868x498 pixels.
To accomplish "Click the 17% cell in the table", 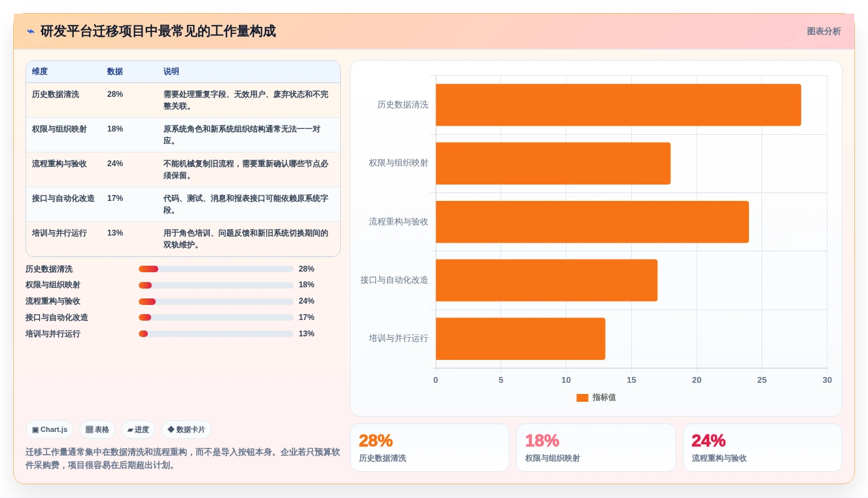I will [x=115, y=198].
